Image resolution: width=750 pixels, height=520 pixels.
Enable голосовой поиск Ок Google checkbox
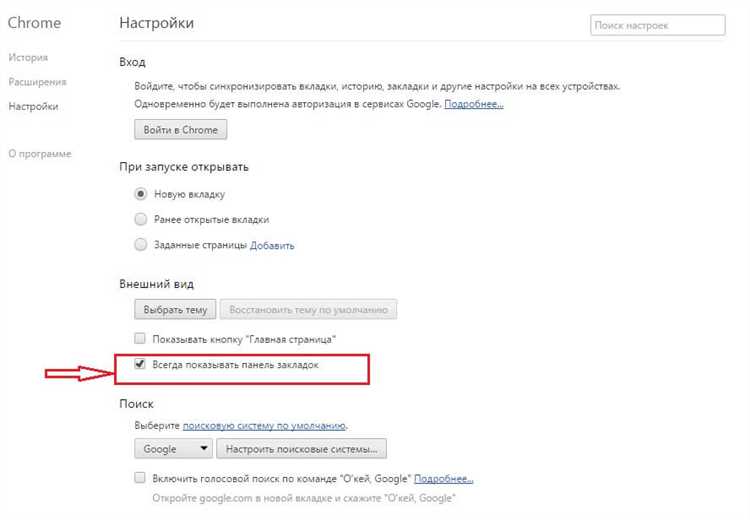pyautogui.click(x=140, y=477)
